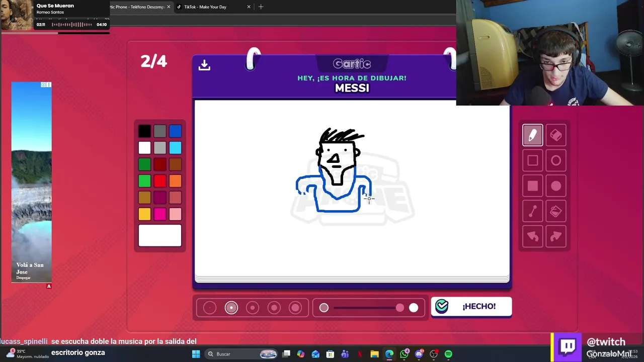Undo the last stroke

pyautogui.click(x=532, y=237)
